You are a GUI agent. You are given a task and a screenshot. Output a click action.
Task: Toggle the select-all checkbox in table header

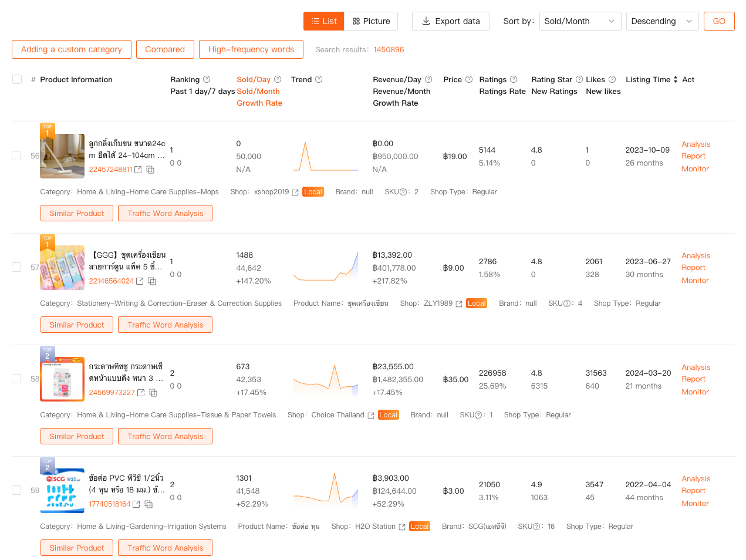tap(17, 80)
